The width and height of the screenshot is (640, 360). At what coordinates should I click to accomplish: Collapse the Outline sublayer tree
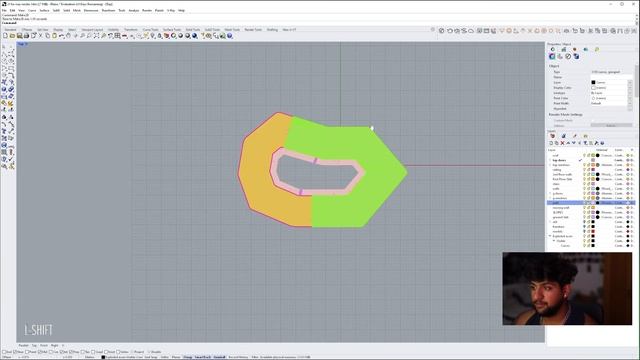click(x=554, y=241)
